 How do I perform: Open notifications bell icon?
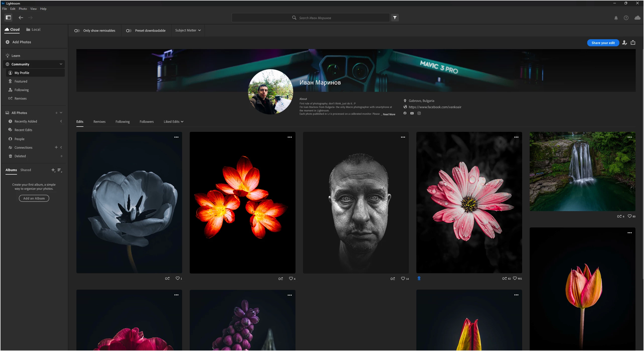point(616,18)
